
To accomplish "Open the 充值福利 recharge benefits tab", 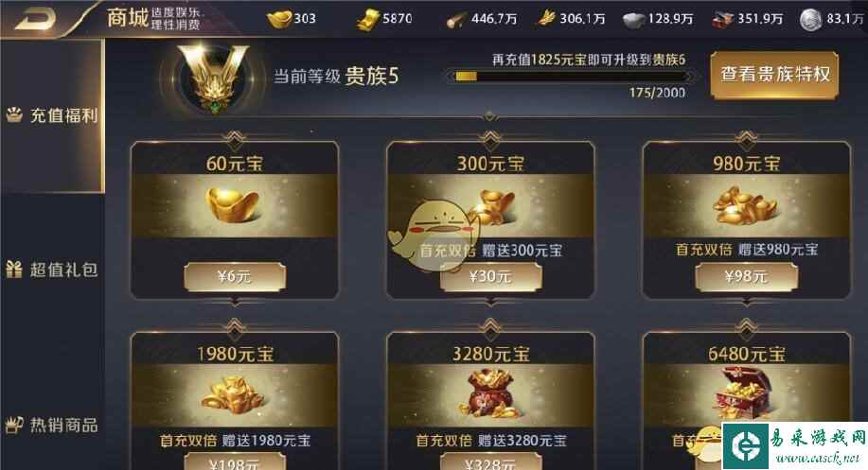I will click(x=52, y=115).
